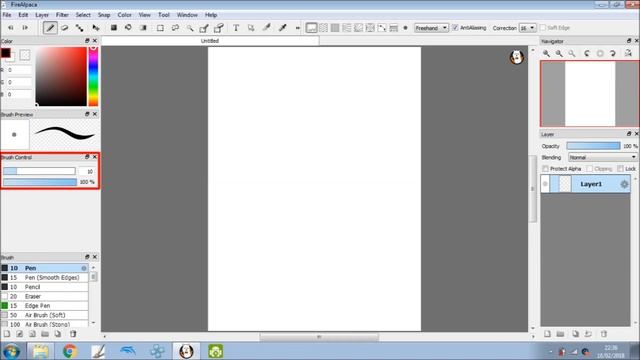Image resolution: width=640 pixels, height=360 pixels.
Task: Undock the Brush Control panel
Action: pos(87,157)
